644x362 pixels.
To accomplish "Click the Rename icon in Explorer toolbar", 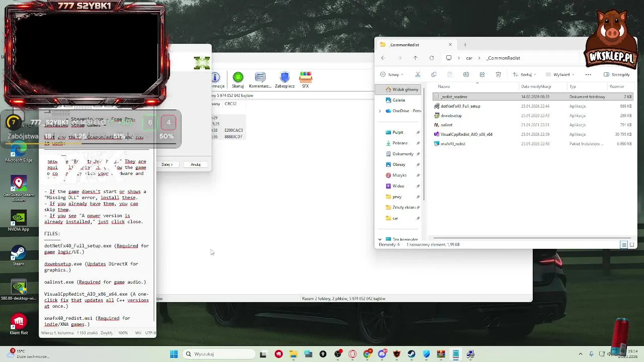I will tap(466, 74).
